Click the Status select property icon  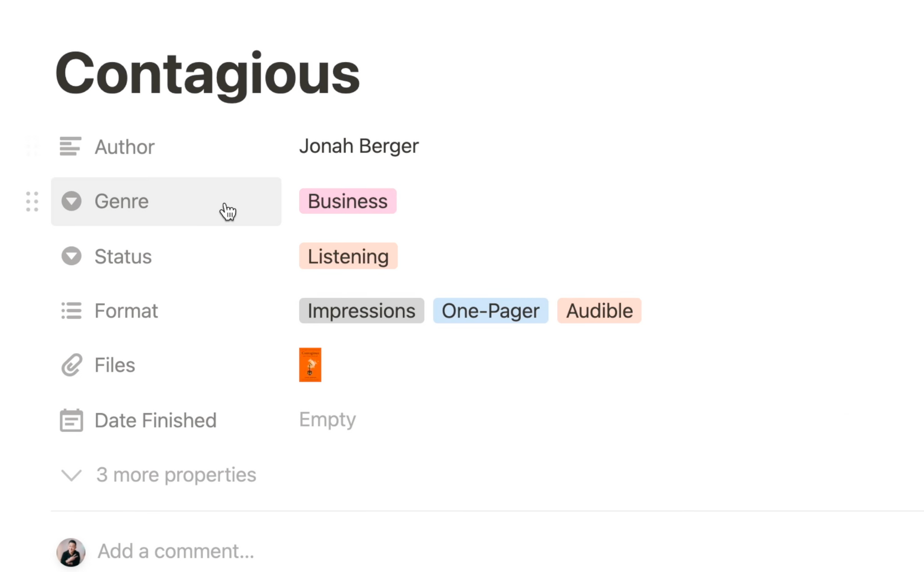pos(71,256)
